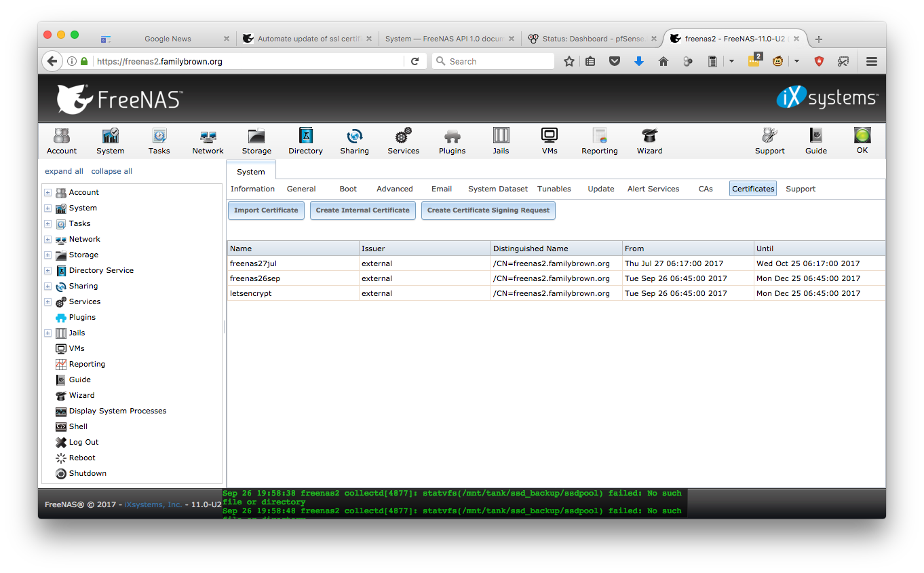The height and width of the screenshot is (573, 924).
Task: Switch to the Email tab
Action: click(442, 189)
